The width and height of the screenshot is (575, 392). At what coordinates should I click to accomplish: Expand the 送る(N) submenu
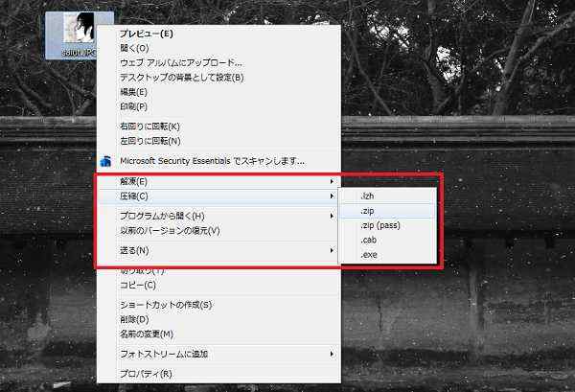333,251
